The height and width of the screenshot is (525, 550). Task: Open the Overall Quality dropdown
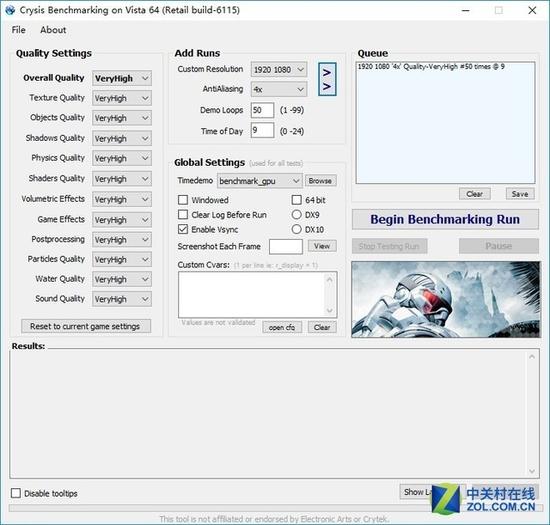click(x=122, y=78)
